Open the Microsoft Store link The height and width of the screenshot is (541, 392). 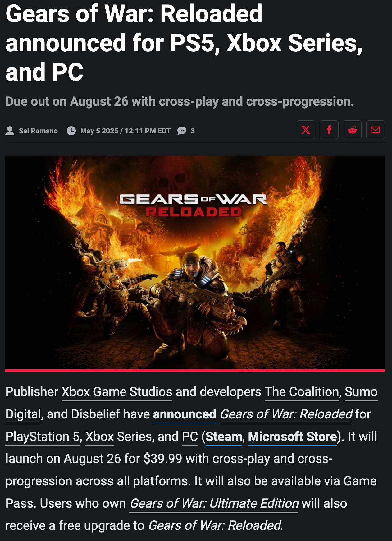[x=293, y=437]
